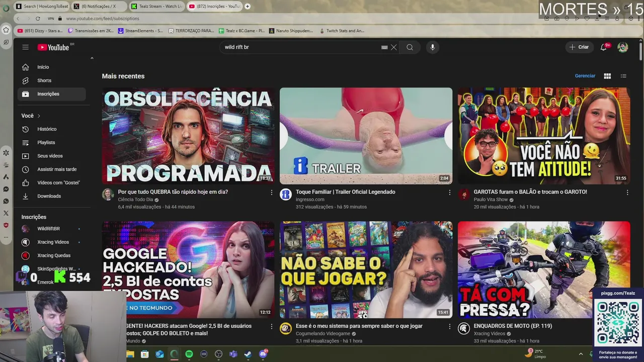Open the on-screen keyboard icon in search
The height and width of the screenshot is (362, 644).
click(x=384, y=47)
